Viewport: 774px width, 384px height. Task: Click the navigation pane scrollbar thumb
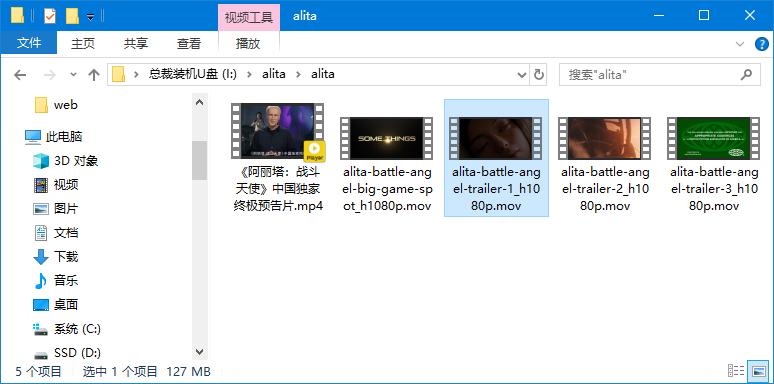(x=199, y=160)
